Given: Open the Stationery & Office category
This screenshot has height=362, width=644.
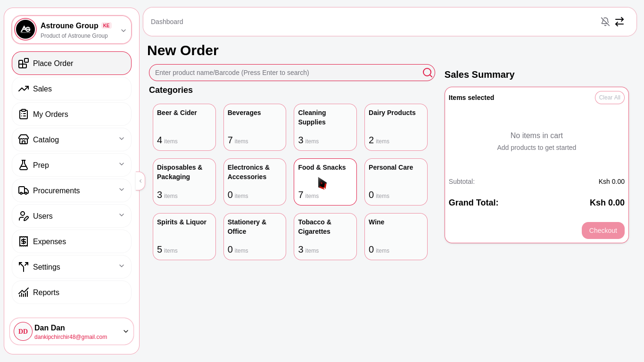Looking at the screenshot, I should (255, 237).
